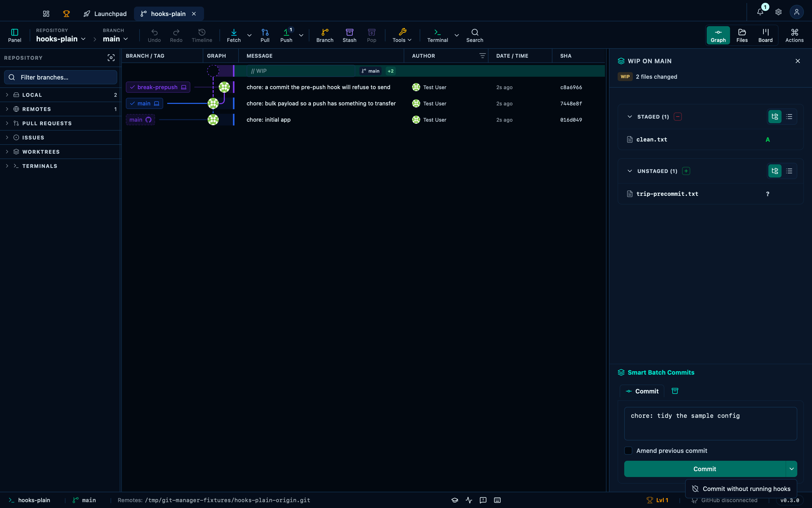Select trip-precommit.txt file
The width and height of the screenshot is (812, 508).
pos(710,194)
